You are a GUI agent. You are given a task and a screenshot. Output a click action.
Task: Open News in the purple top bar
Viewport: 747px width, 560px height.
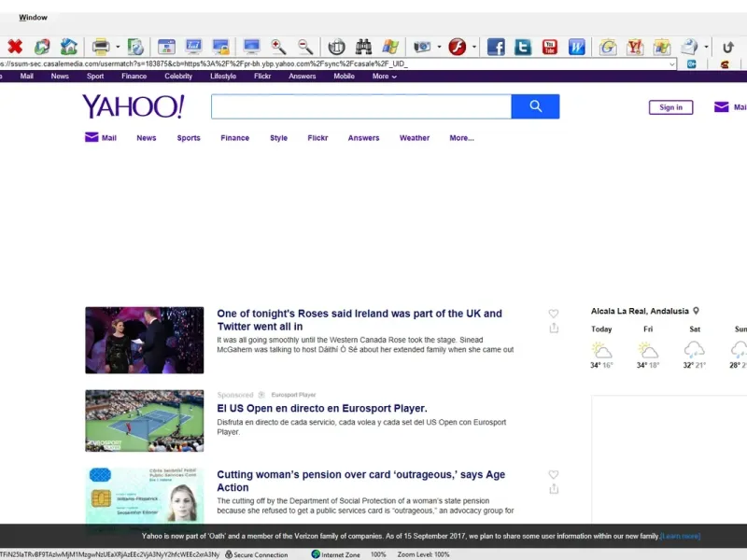coord(60,77)
